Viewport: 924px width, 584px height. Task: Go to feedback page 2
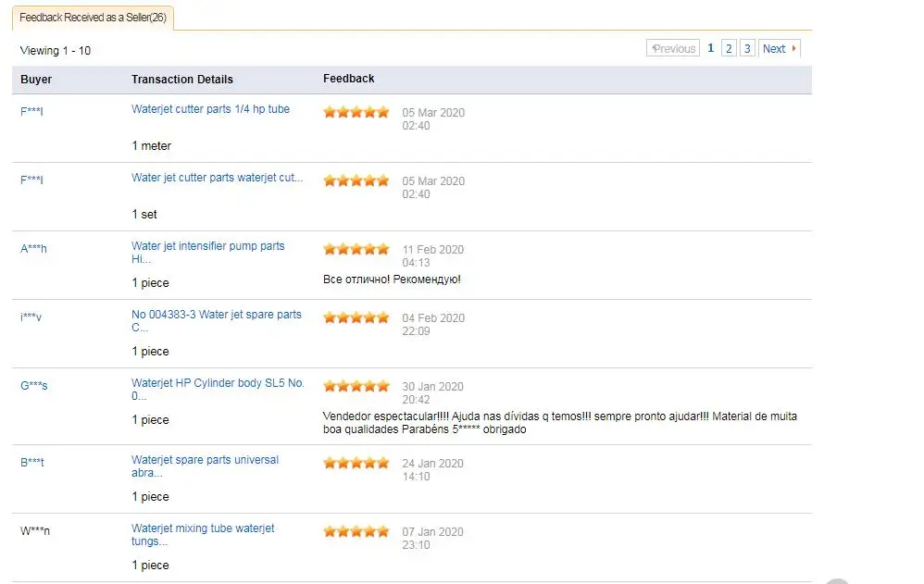point(729,48)
